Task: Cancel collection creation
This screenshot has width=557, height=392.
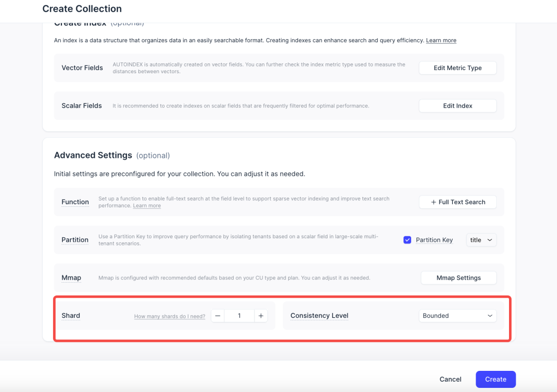Action: (x=450, y=379)
